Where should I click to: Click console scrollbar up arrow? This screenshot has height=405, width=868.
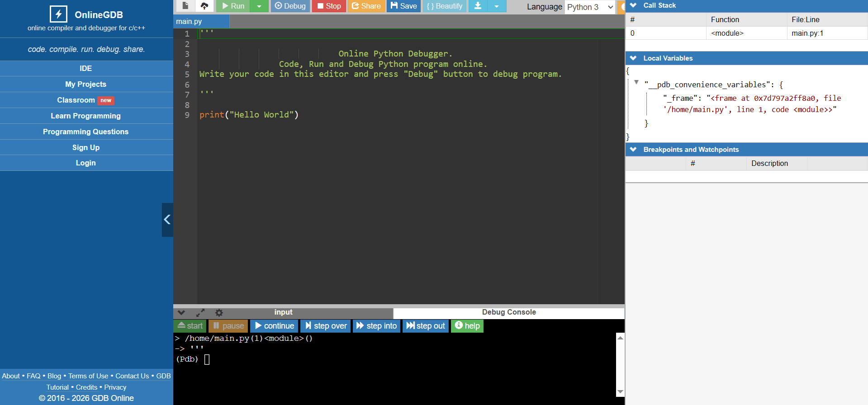(x=621, y=338)
